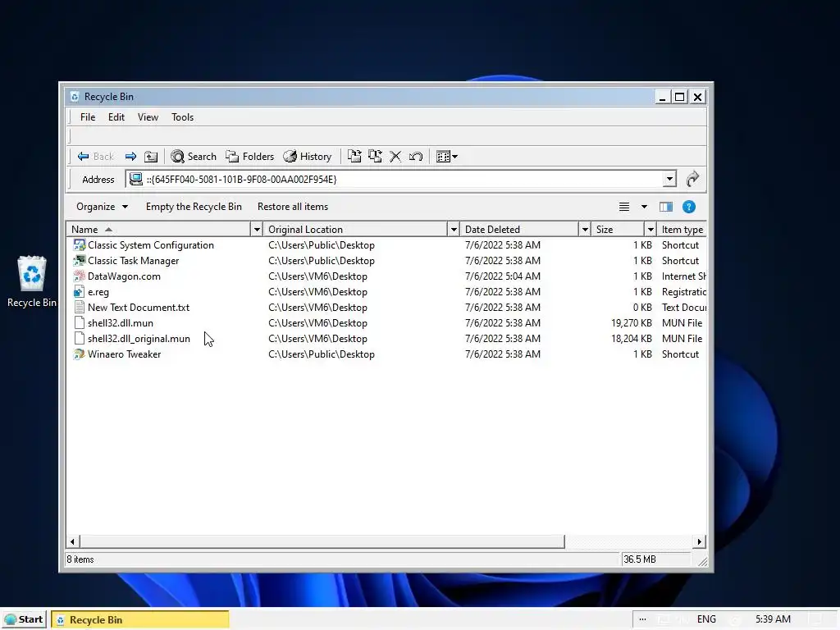Click the 7/6/2022 5:04 AM date cell
The width and height of the screenshot is (840, 630).
click(x=503, y=276)
